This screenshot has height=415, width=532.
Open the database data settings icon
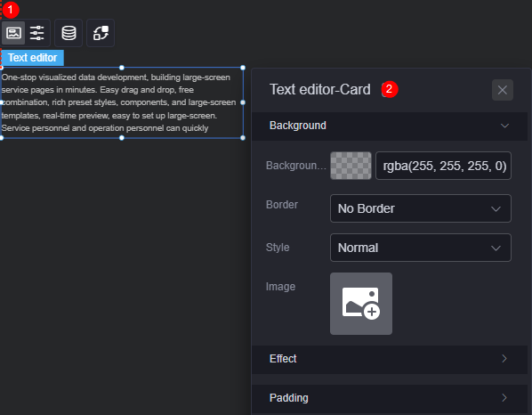click(x=69, y=33)
